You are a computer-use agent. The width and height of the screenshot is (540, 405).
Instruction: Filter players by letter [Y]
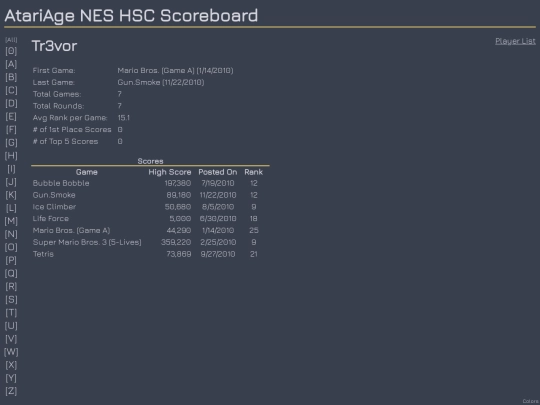pos(11,378)
